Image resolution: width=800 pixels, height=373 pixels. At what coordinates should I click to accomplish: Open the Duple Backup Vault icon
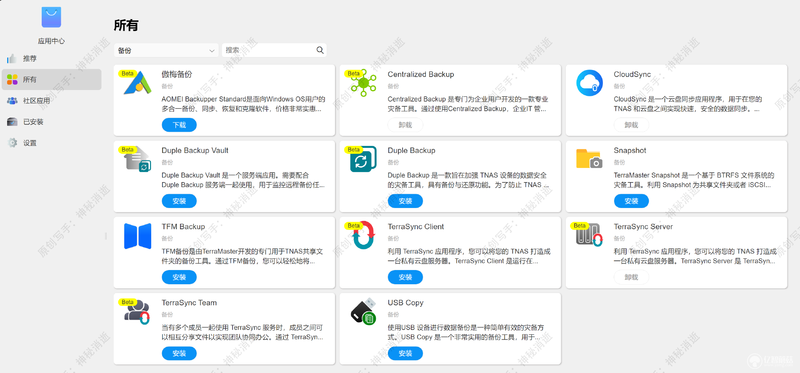(x=138, y=159)
